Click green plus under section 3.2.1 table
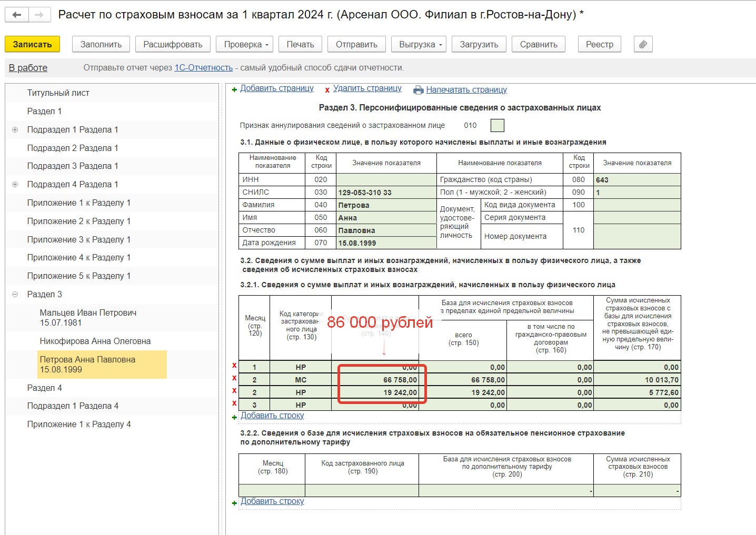756x535 pixels. click(234, 417)
